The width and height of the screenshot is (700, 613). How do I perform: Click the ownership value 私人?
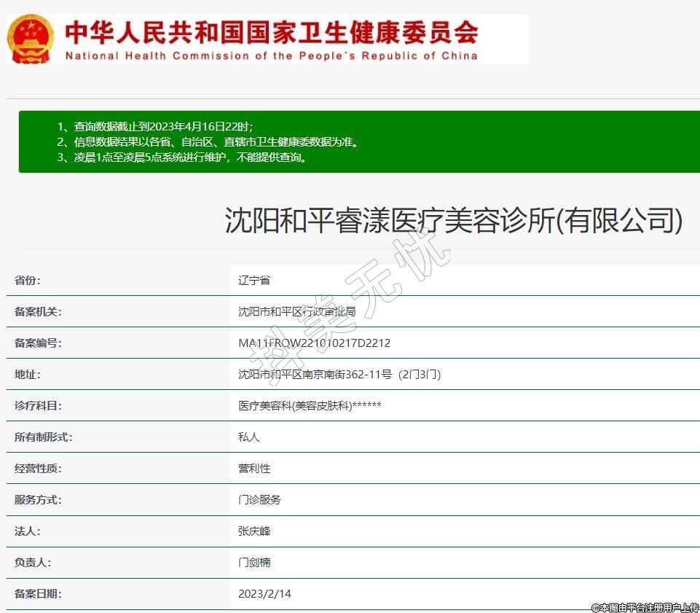(x=249, y=437)
